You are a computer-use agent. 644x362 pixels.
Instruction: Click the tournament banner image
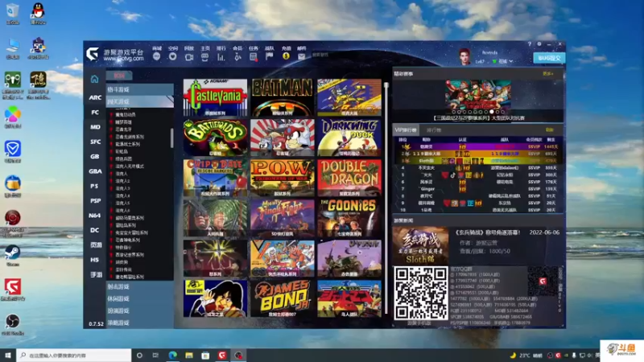tap(478, 95)
